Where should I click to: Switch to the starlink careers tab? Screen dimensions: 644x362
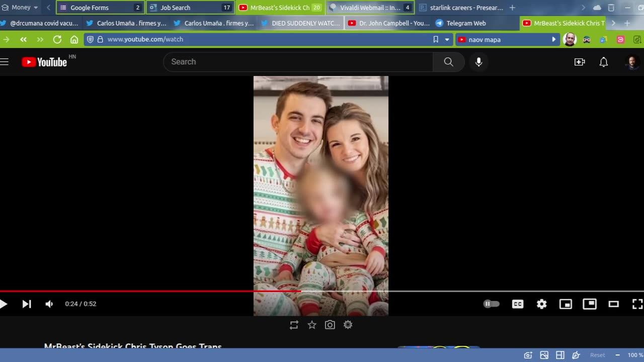click(460, 8)
